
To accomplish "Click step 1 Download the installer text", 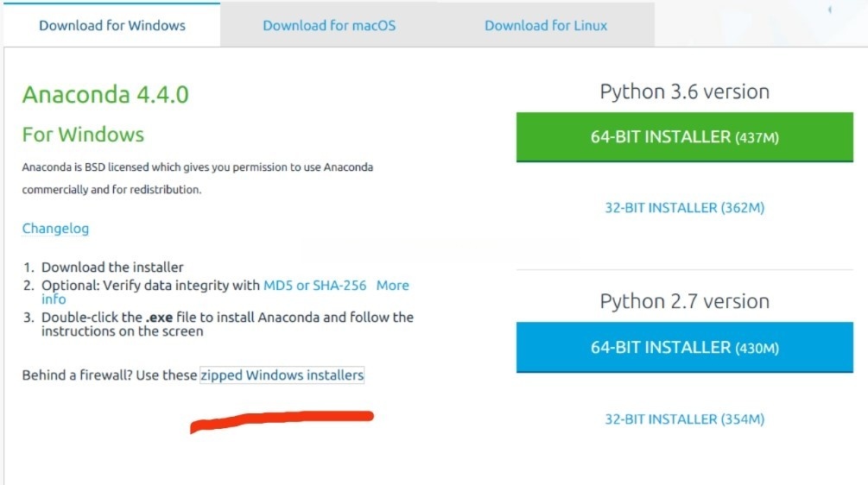I will 112,268.
